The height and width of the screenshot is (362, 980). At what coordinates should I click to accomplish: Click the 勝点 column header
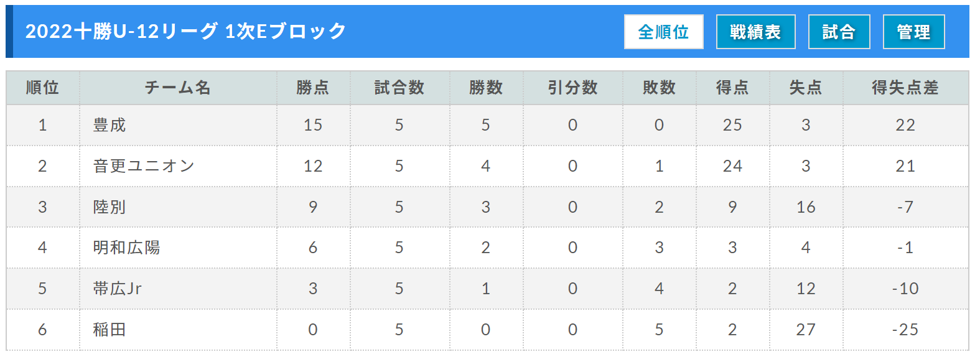click(313, 88)
